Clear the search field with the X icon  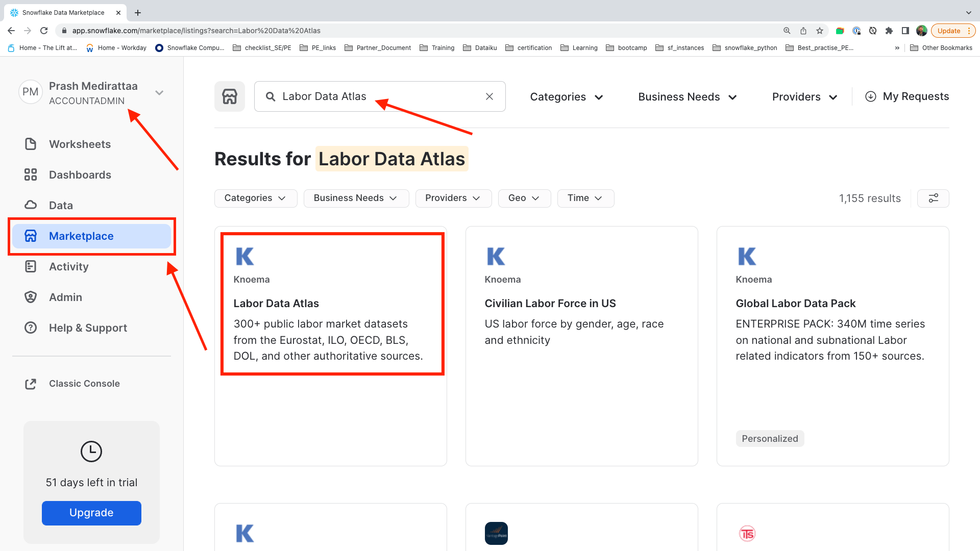tap(489, 96)
